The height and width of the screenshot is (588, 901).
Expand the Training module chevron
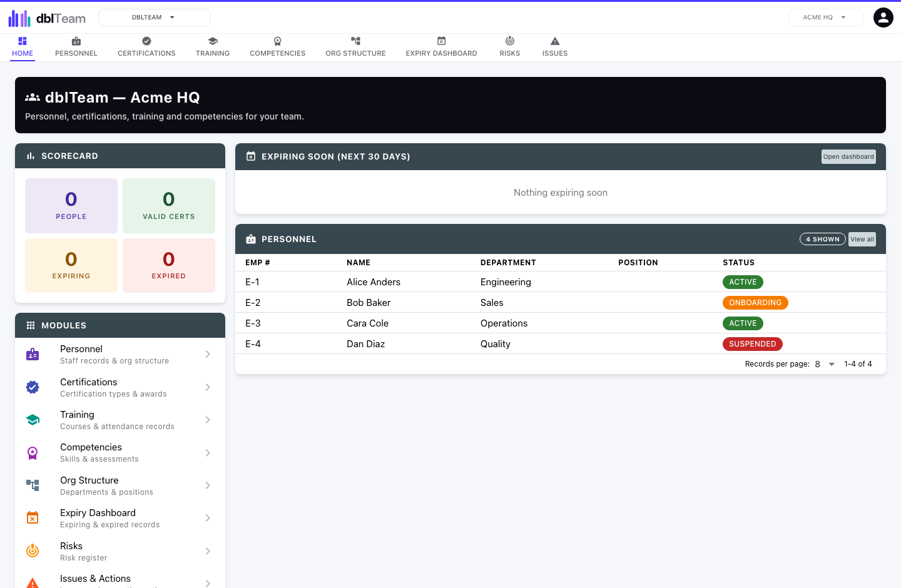click(x=208, y=420)
